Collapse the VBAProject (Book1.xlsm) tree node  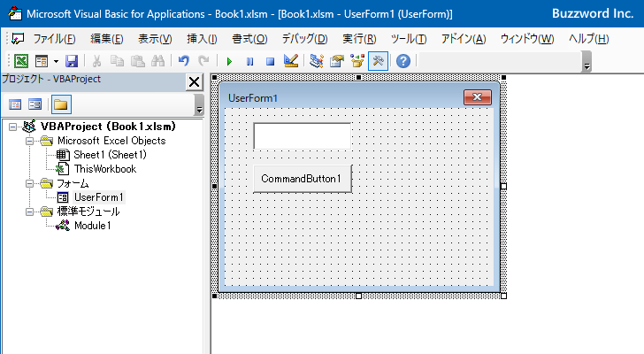(x=12, y=127)
